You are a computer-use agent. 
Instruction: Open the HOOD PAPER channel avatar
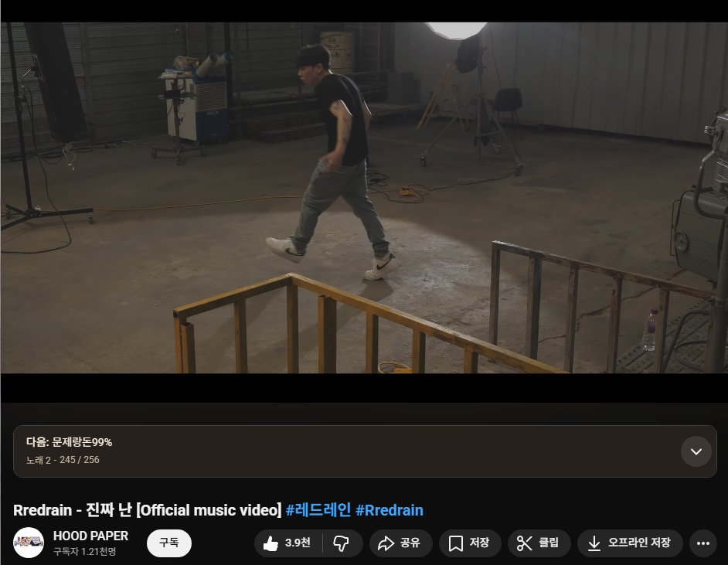[29, 543]
